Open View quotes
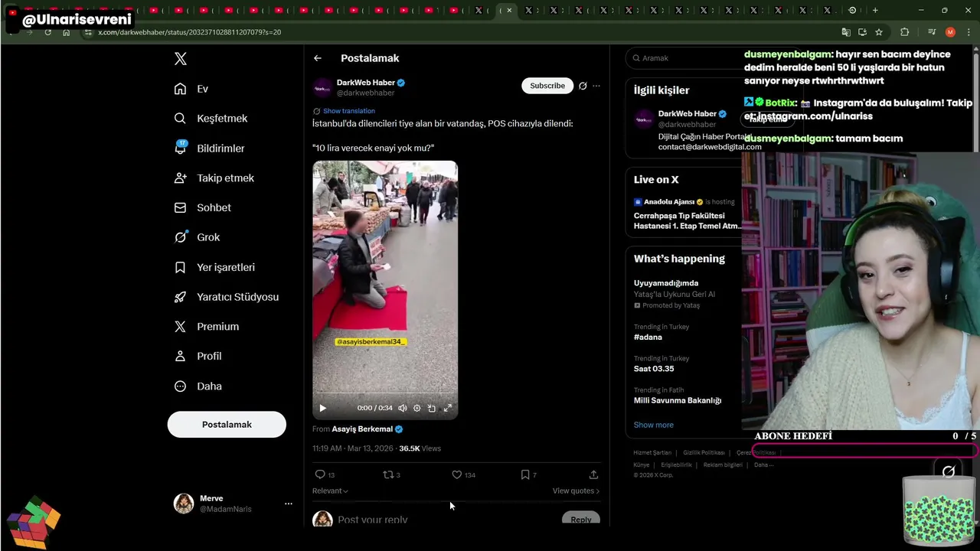 (576, 491)
